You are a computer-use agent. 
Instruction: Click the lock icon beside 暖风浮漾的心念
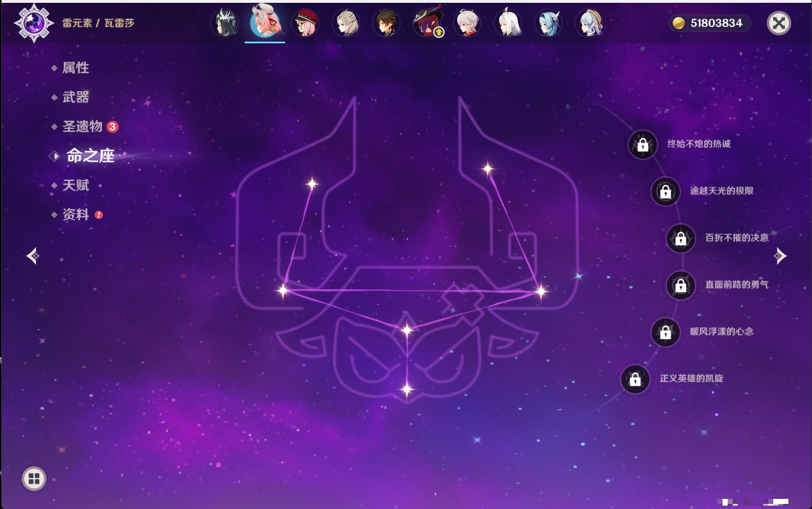(x=665, y=332)
